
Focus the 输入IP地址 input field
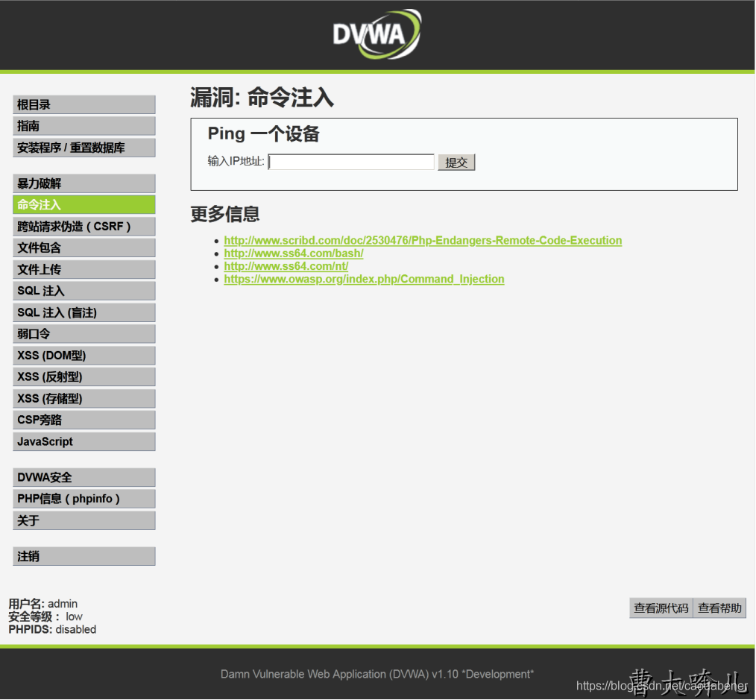pos(351,162)
